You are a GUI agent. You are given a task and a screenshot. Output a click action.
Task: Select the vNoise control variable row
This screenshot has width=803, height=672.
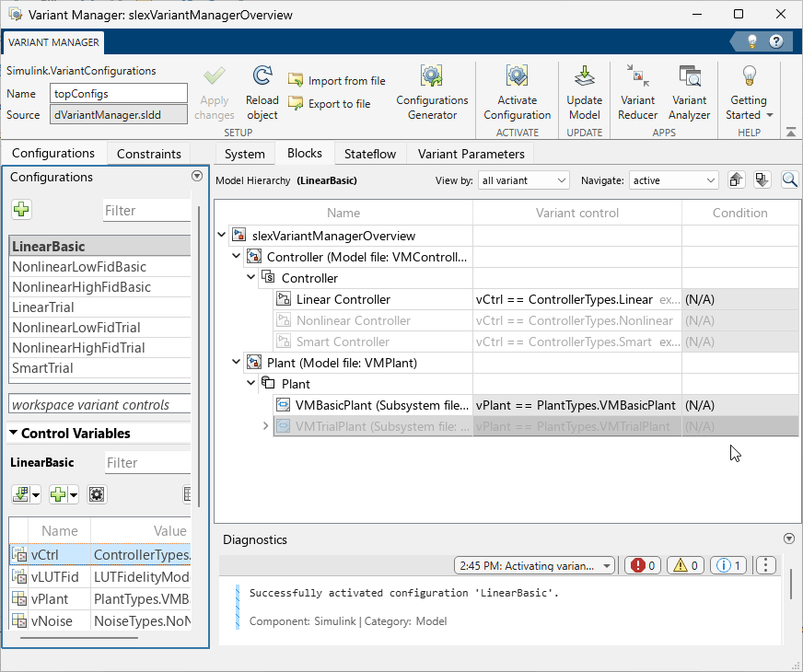(100, 620)
